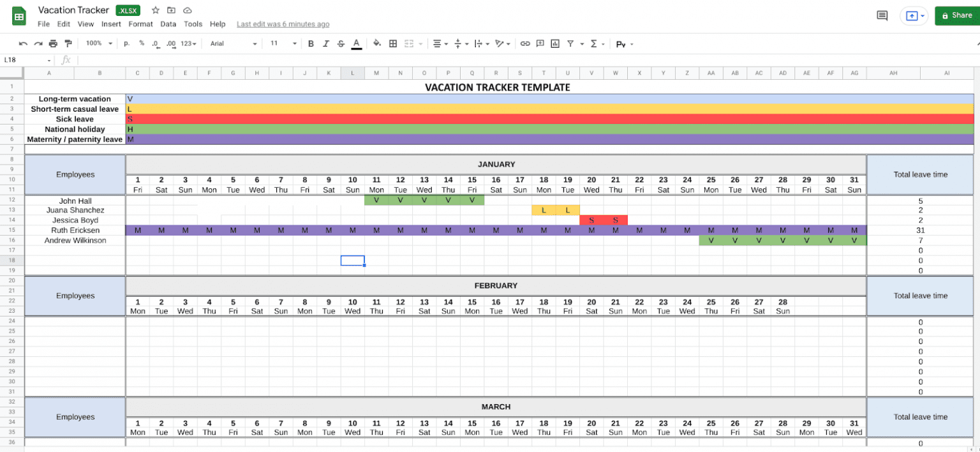Screen dimensions: 980x452
Task: Open the zoom level dropdown at 100%
Action: [99, 43]
